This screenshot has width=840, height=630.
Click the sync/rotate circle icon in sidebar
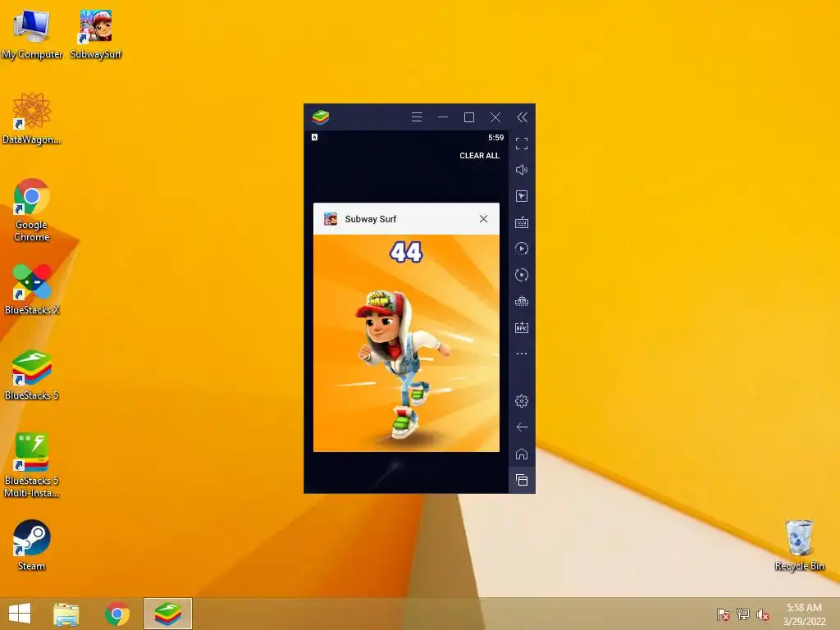(522, 275)
